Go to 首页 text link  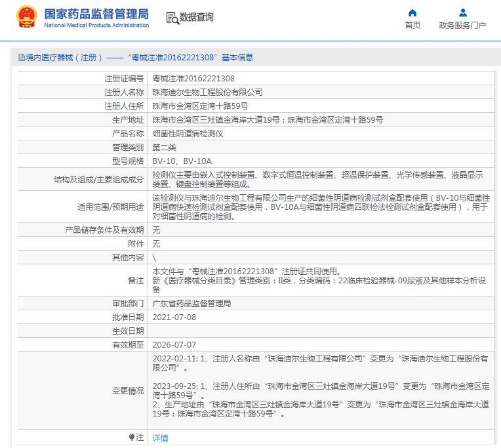pos(412,25)
